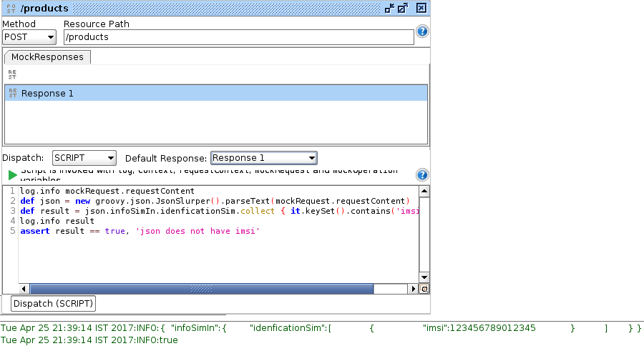Image resolution: width=644 pixels, height=351 pixels.
Task: Open the Default Response dropdown
Action: point(263,158)
